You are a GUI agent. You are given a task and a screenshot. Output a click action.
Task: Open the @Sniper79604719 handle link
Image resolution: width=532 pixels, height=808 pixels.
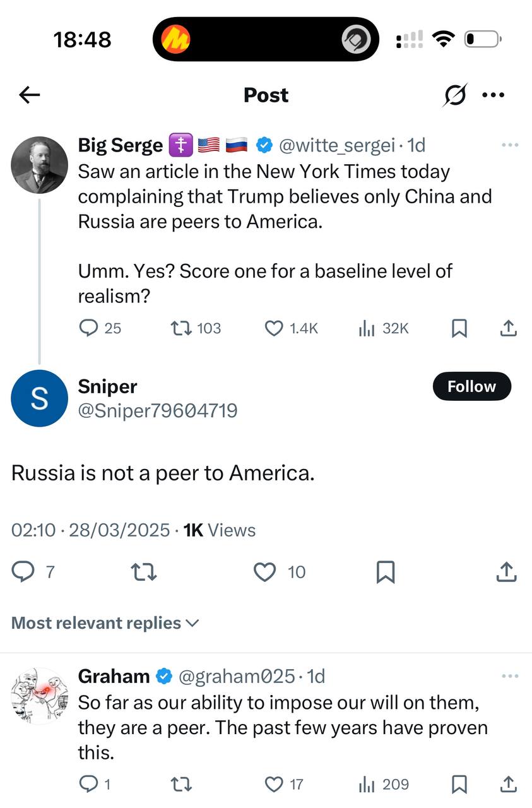pos(157,411)
